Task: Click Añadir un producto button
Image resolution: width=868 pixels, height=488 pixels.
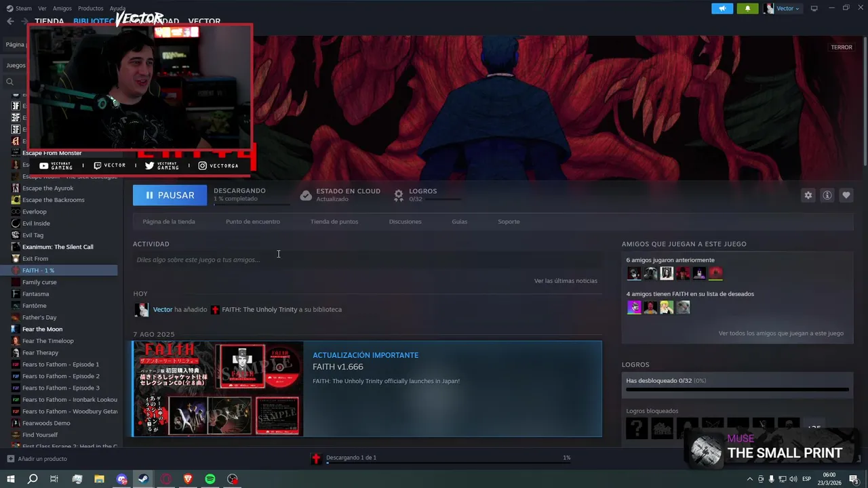Action: (x=37, y=459)
